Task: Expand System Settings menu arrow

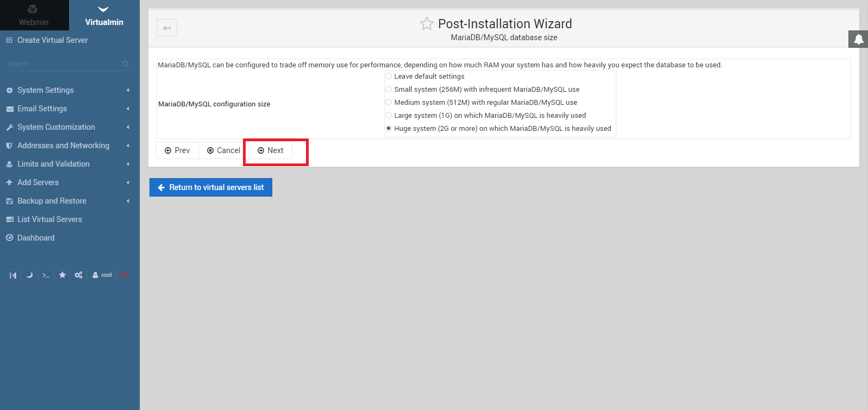Action: click(x=128, y=90)
